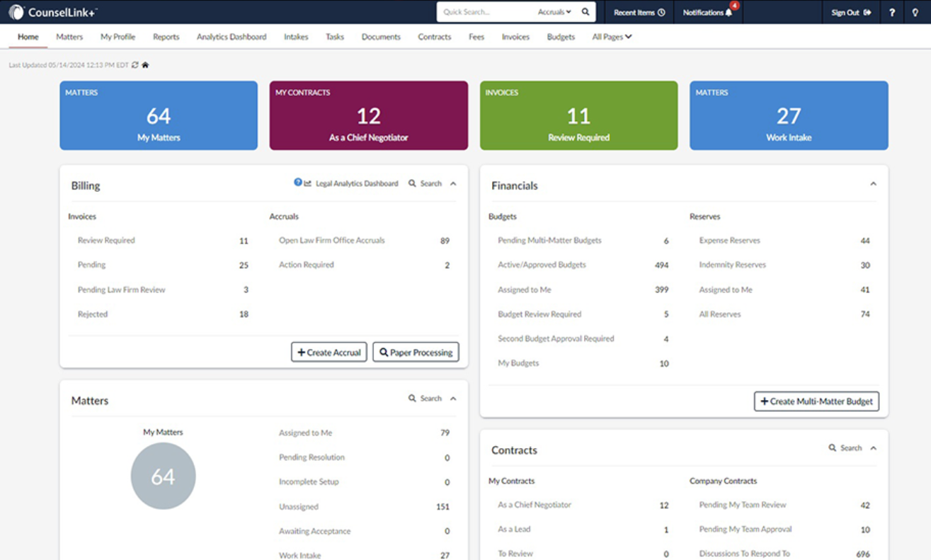Click the My Matters circle chart

[x=163, y=476]
